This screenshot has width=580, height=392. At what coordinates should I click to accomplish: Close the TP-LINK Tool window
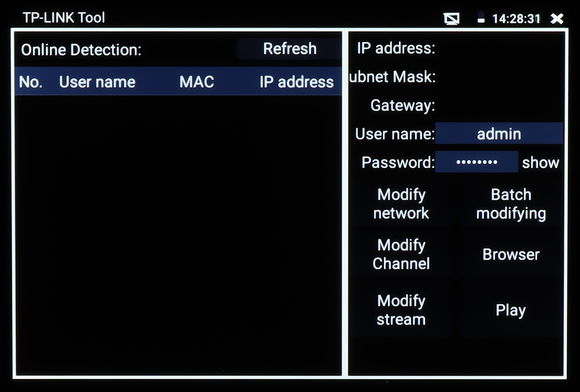[557, 19]
